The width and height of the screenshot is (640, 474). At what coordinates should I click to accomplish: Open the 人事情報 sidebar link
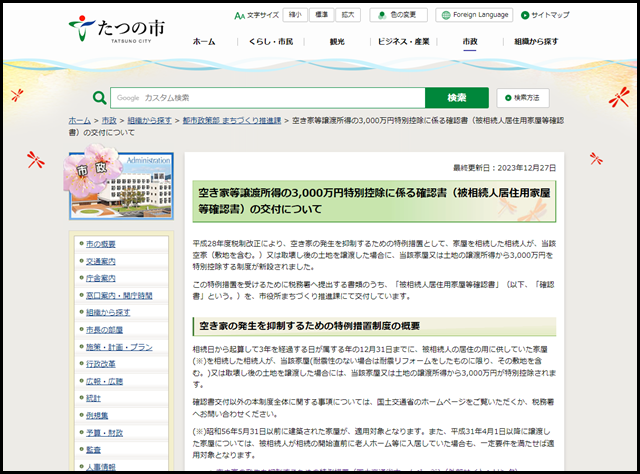click(x=100, y=467)
